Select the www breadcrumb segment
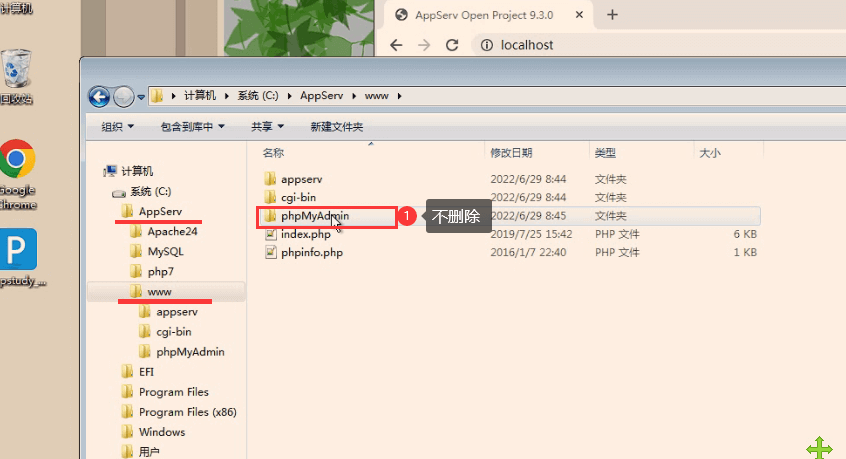Screen dimensions: 846x459 [x=377, y=95]
